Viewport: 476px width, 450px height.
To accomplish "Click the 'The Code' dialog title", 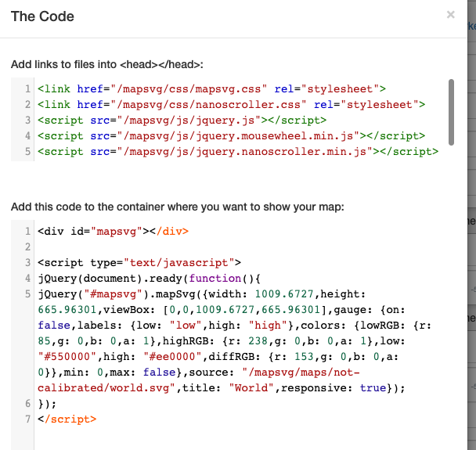I will pyautogui.click(x=42, y=16).
